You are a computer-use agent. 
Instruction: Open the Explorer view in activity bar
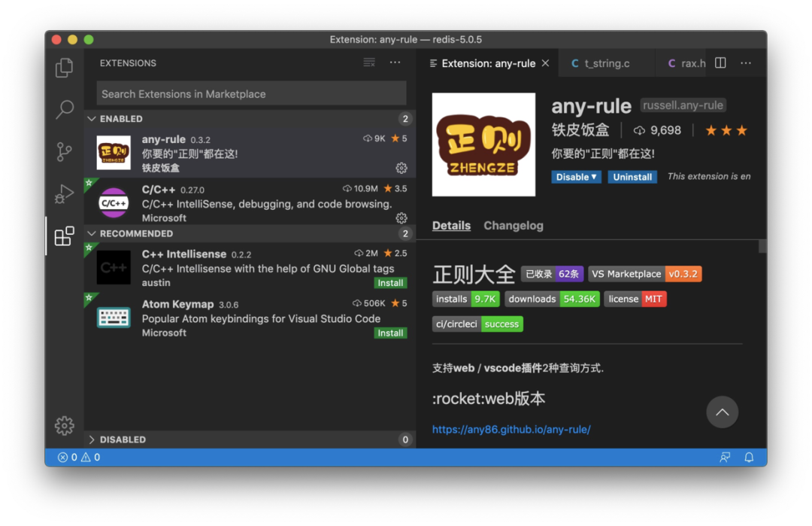[x=65, y=68]
